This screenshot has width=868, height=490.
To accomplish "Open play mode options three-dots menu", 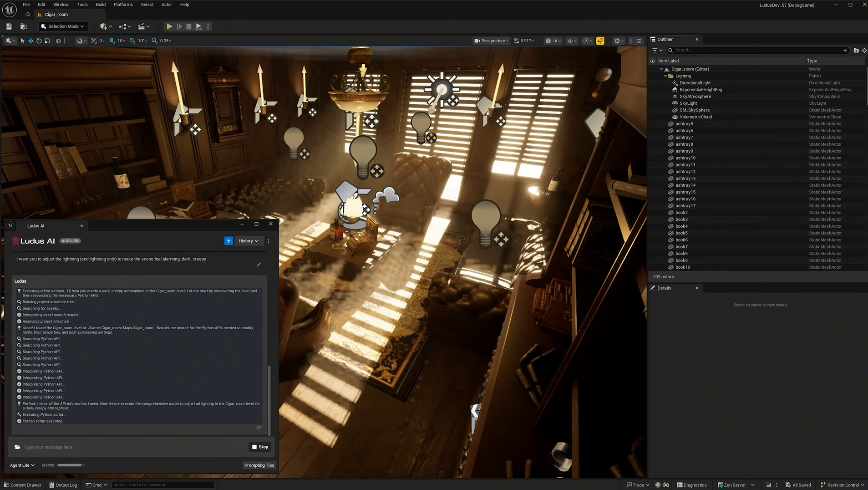I will point(208,26).
